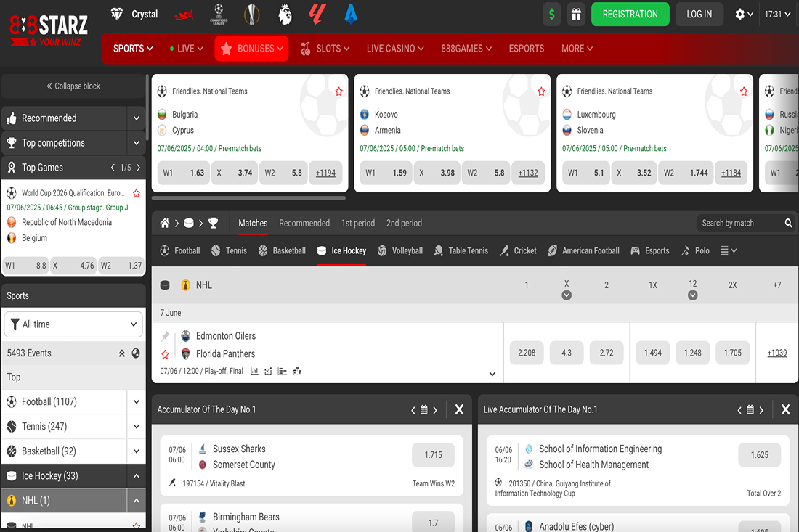Expand the Top competitions section
This screenshot has height=532, width=799.
pos(137,143)
